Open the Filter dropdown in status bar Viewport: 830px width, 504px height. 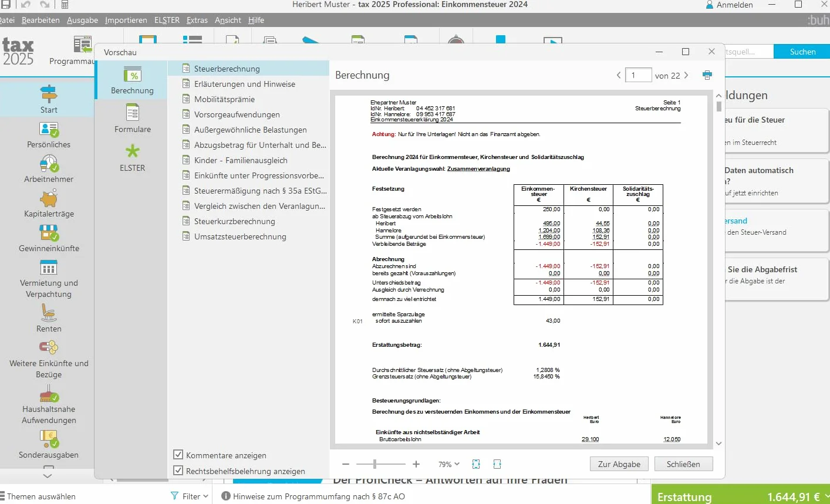(190, 496)
